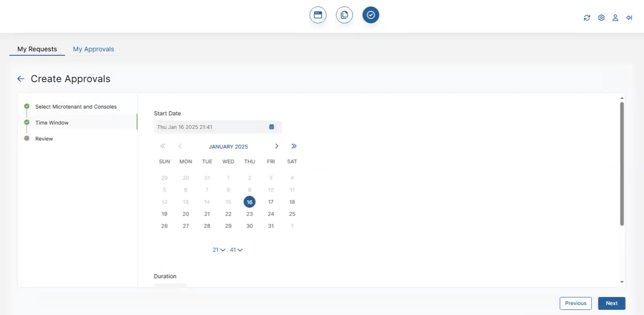Screen dimensions: 644x315
Task: Go back using the Create Approvals arrow
Action: pos(21,79)
